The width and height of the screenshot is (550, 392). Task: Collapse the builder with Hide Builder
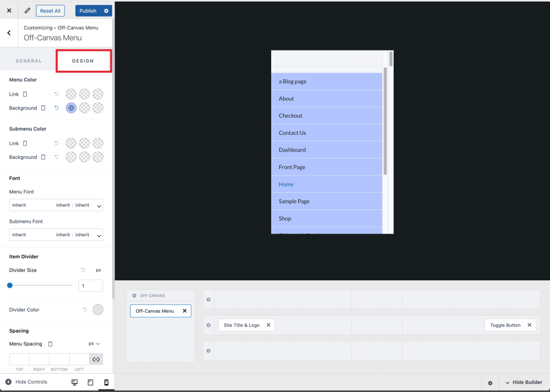(523, 382)
